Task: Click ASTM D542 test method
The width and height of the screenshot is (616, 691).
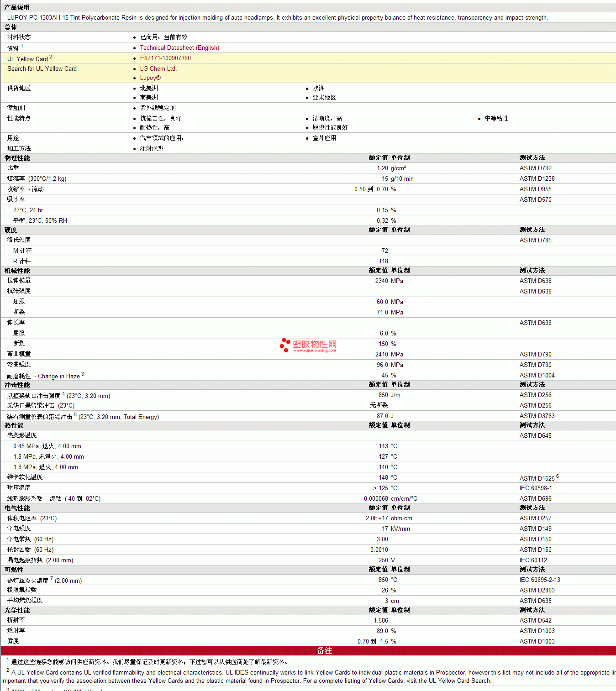Action: [x=535, y=620]
